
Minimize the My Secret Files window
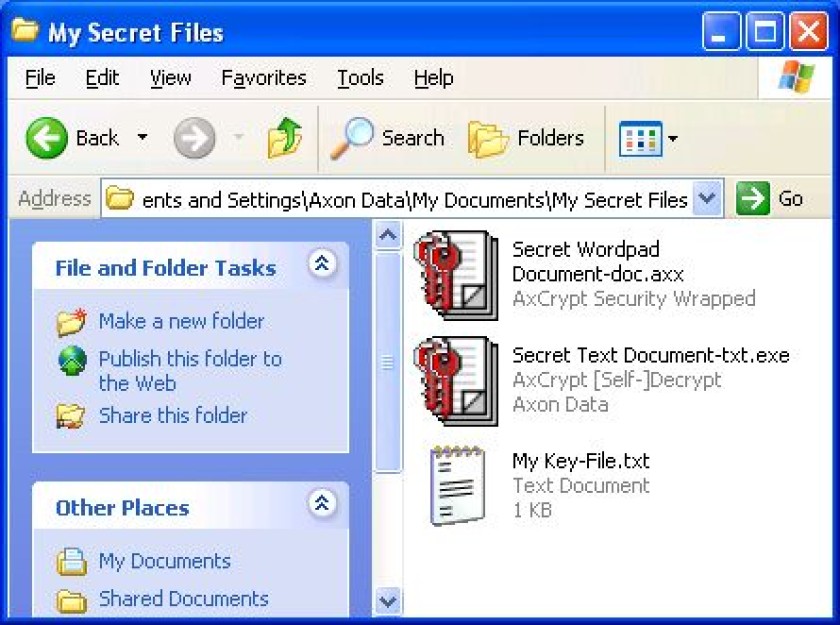(721, 32)
